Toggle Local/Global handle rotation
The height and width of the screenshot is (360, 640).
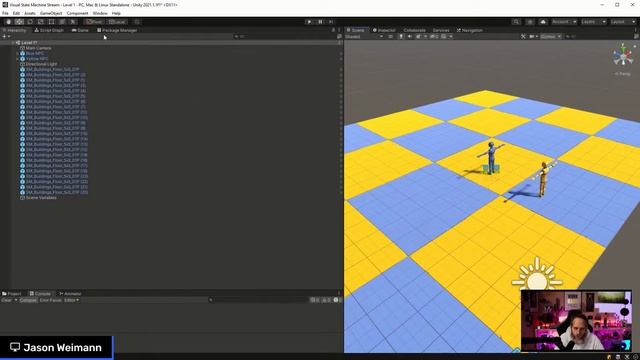117,22
